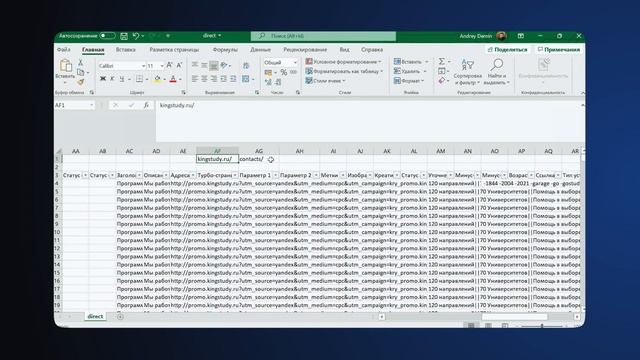640x360 pixels.
Task: Click the Increase decimal icon
Action: [x=268, y=82]
